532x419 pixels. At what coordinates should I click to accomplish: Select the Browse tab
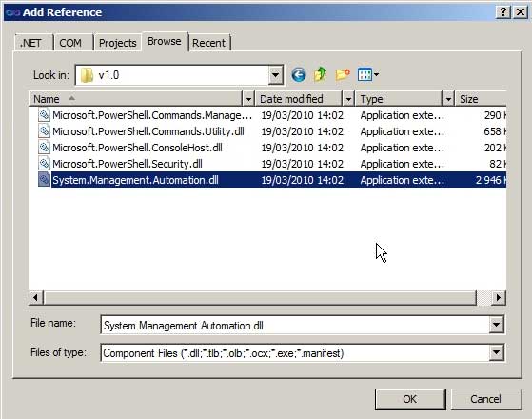(x=165, y=42)
